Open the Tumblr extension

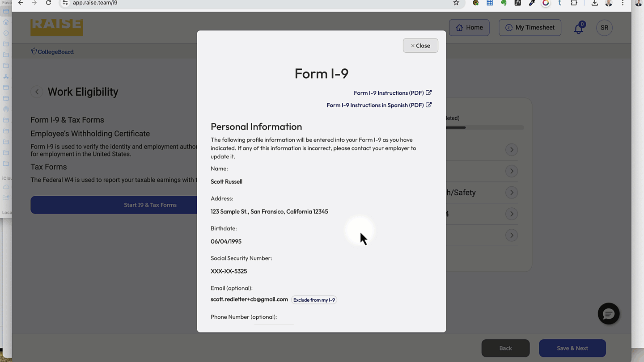click(559, 3)
